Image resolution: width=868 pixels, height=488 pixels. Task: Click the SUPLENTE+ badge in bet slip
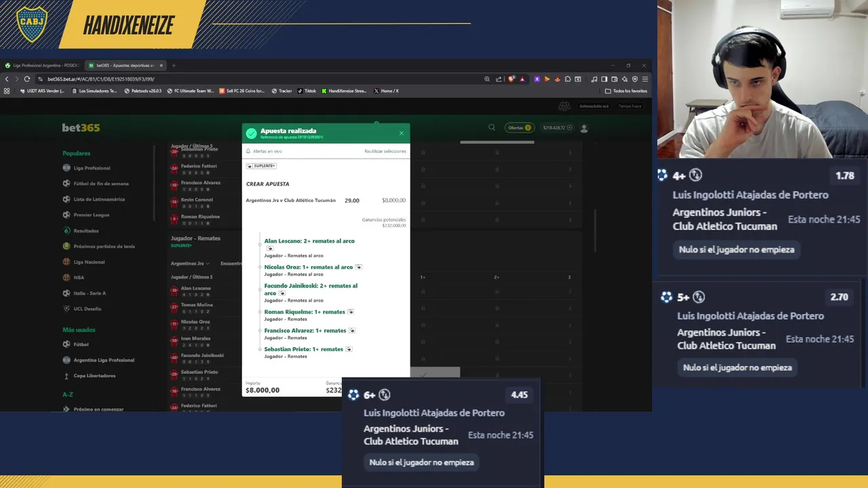(261, 166)
